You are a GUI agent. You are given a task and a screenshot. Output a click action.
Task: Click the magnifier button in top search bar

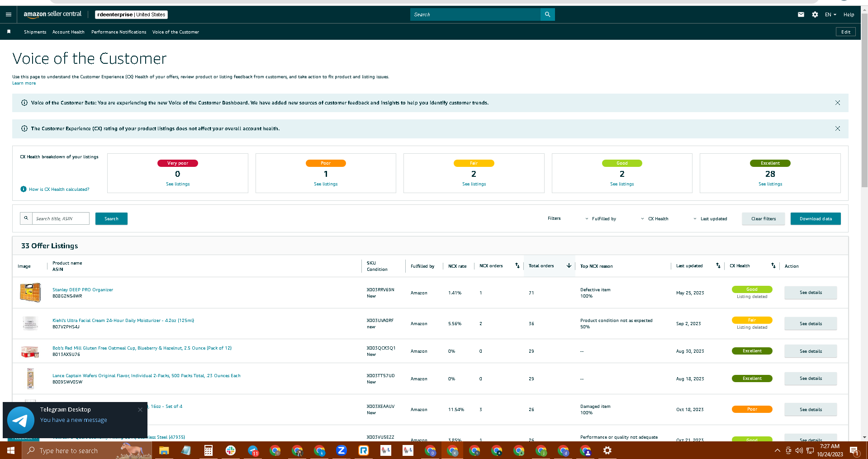tap(547, 14)
